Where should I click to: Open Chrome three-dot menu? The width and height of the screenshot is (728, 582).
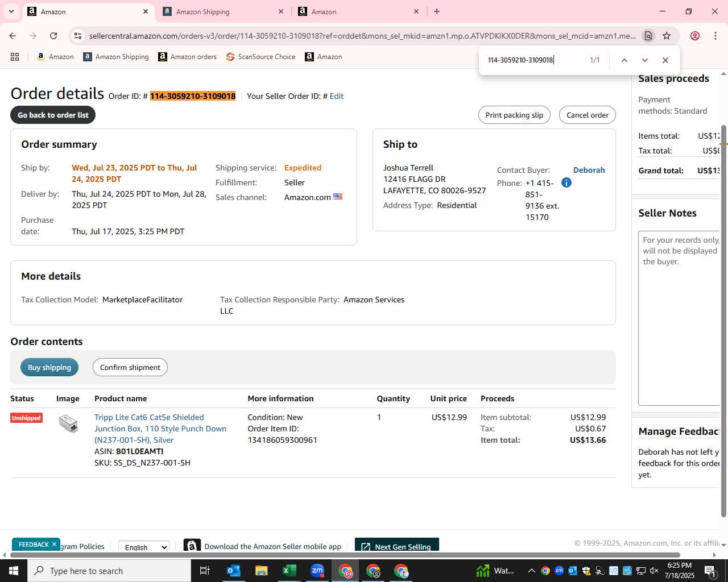coord(715,36)
